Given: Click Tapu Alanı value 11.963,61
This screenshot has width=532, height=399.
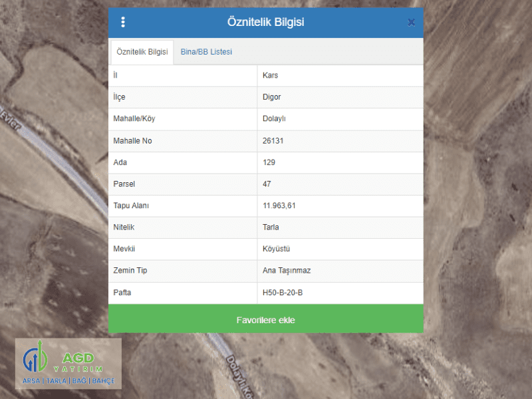Looking at the screenshot, I should coord(279,205).
